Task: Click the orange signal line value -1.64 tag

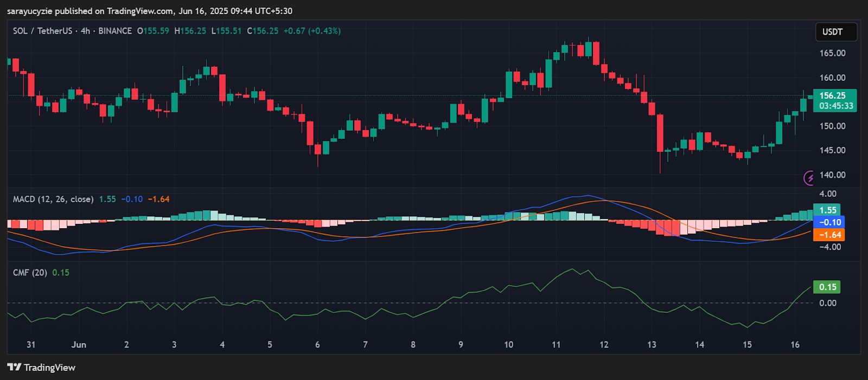Action: [x=829, y=235]
